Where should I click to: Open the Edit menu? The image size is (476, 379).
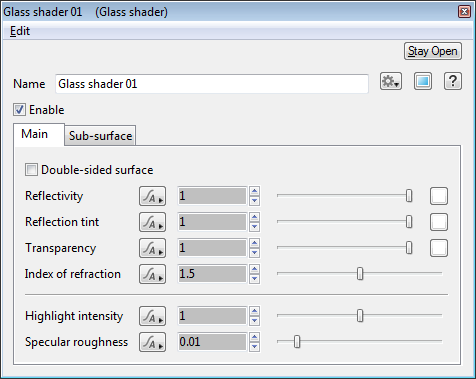click(20, 31)
